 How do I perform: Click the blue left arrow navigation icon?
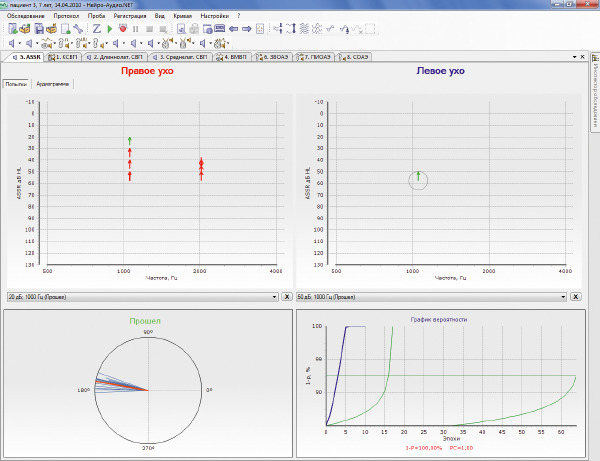point(233,29)
